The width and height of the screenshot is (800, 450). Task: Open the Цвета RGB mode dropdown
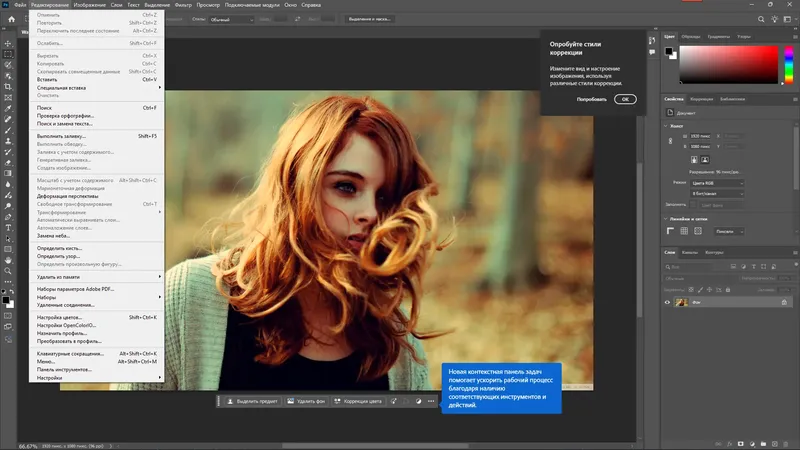click(719, 184)
